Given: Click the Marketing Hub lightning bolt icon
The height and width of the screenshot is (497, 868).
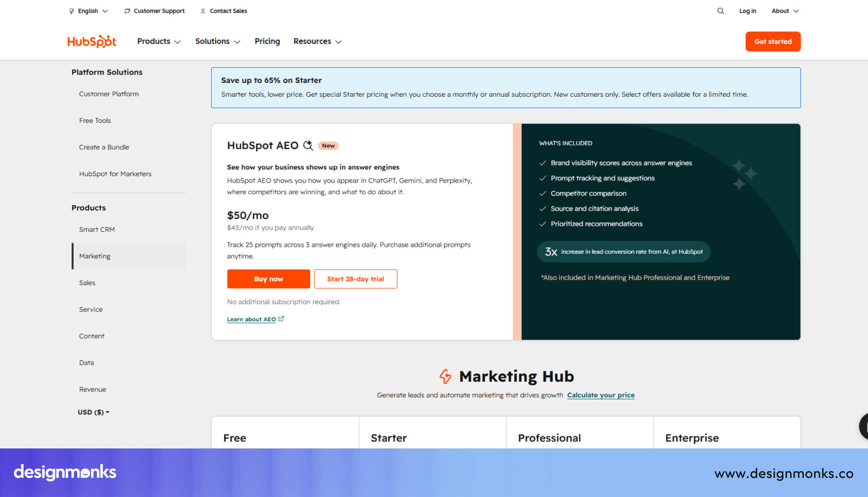Looking at the screenshot, I should [445, 376].
